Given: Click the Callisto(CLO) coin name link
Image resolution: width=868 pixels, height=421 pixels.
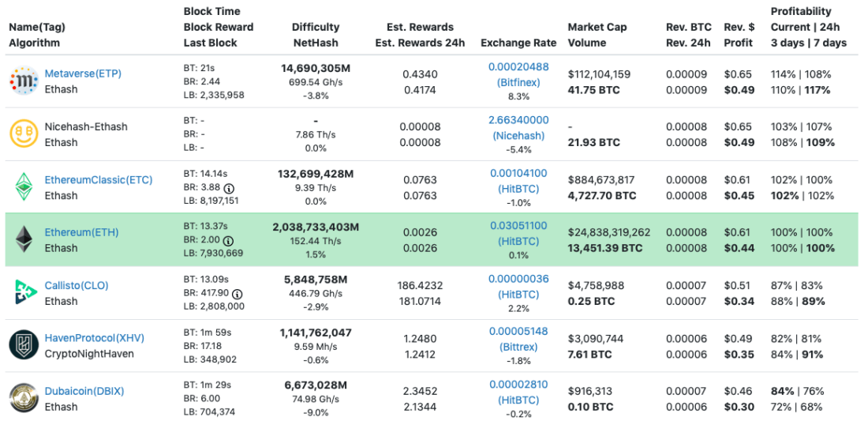Looking at the screenshot, I should tap(77, 285).
